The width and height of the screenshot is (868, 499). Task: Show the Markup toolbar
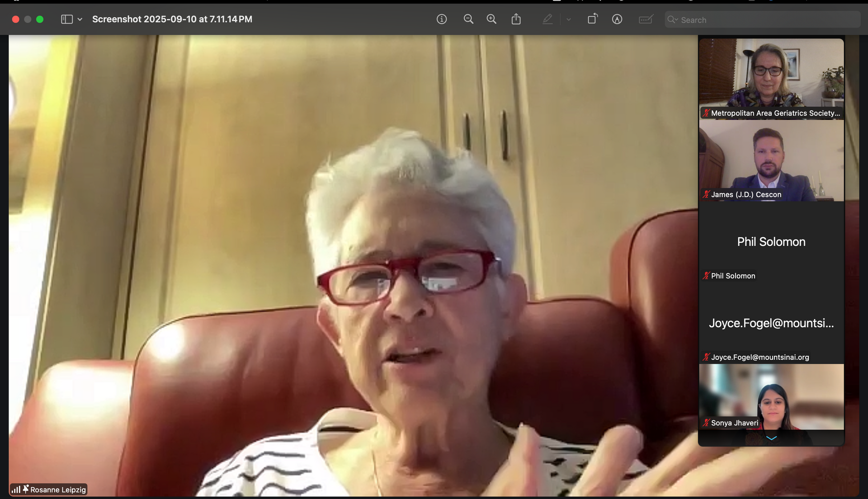coord(617,19)
